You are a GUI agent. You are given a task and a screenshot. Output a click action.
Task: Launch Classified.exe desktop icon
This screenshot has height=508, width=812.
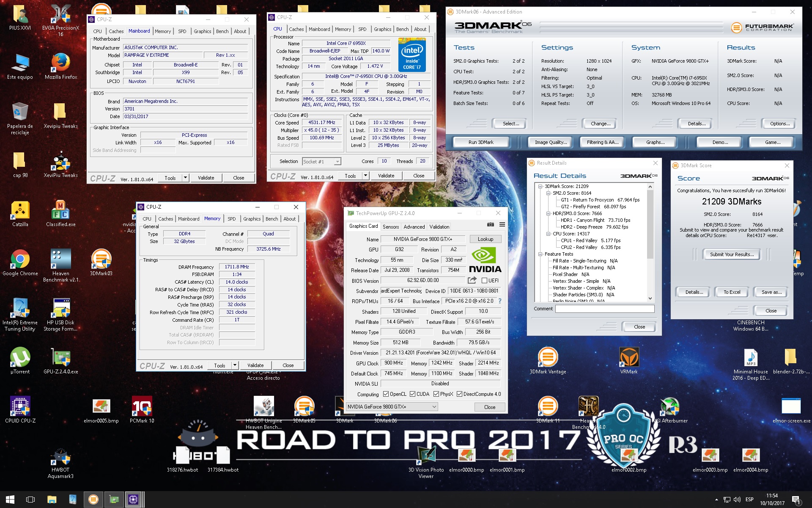click(x=61, y=213)
